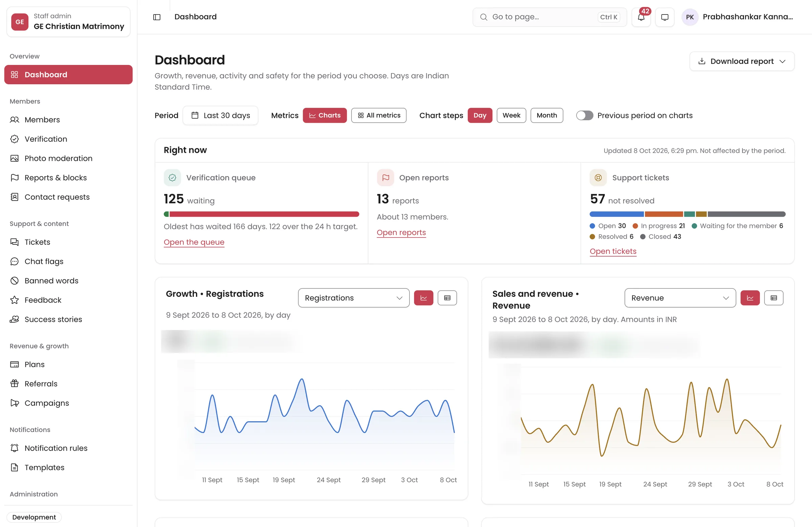Click the Open reports link
This screenshot has width=812, height=527.
pos(401,233)
